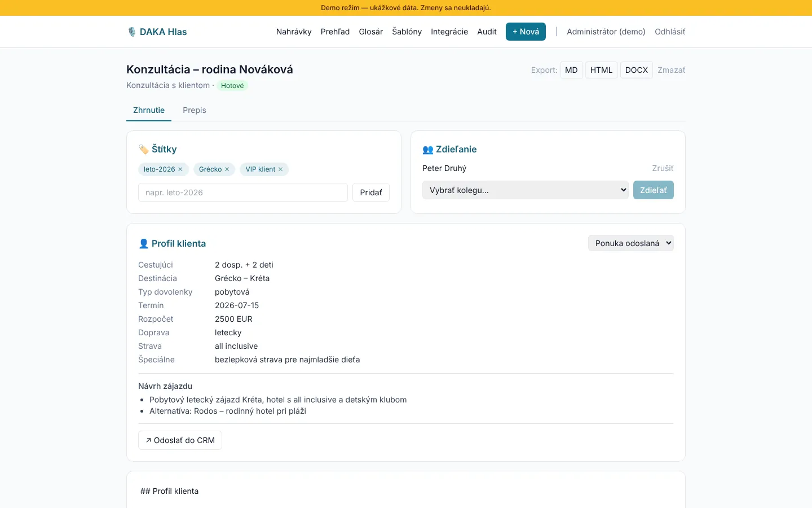Focus the new tag input field
The width and height of the screenshot is (812, 508).
(243, 192)
